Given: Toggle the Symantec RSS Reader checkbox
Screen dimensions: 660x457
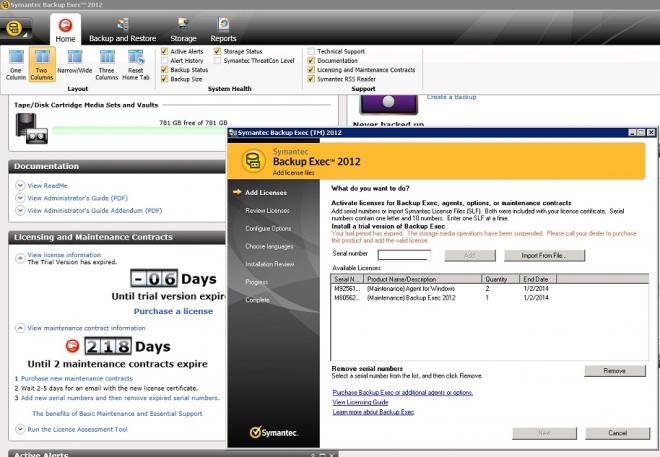Looking at the screenshot, I should click(311, 79).
